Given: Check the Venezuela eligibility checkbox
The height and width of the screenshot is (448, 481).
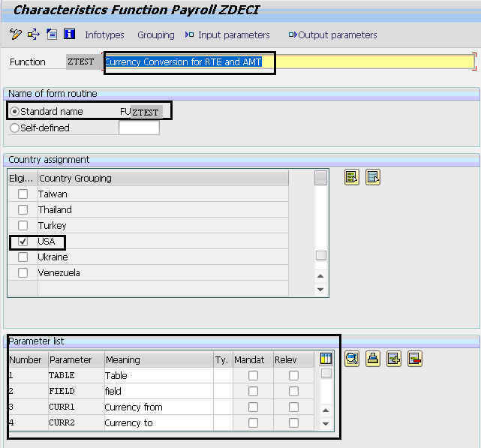Looking at the screenshot, I should (x=23, y=272).
